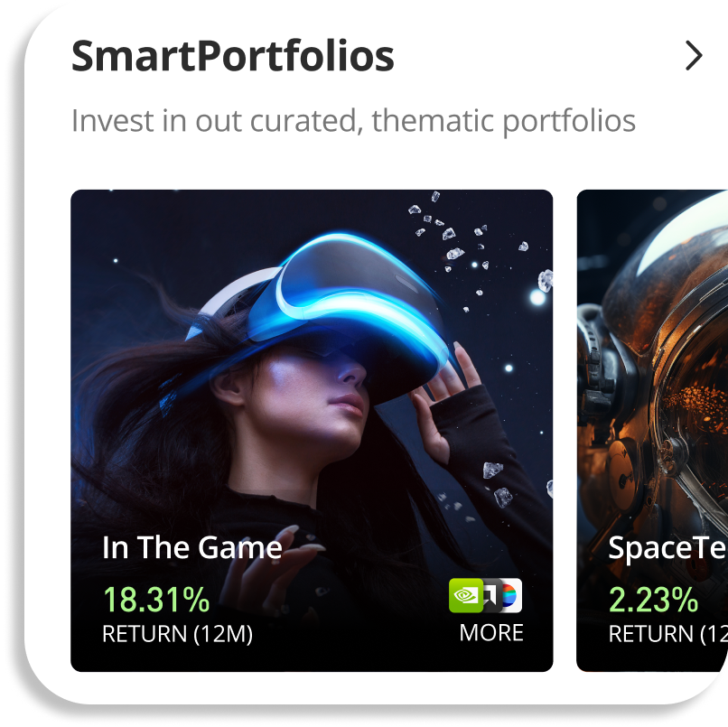Click the SmartPortfolios heading
This screenshot has height=727, width=728.
233,56
